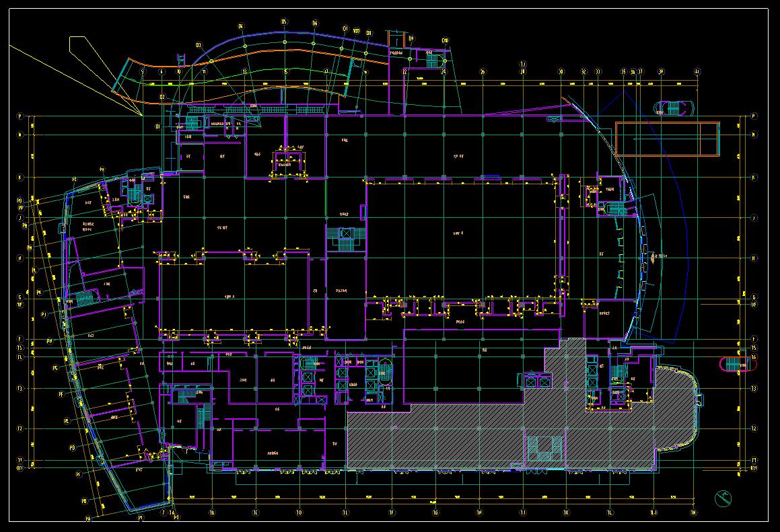780x532 pixels.
Task: Select top axis bubble 32
Action: (584, 71)
